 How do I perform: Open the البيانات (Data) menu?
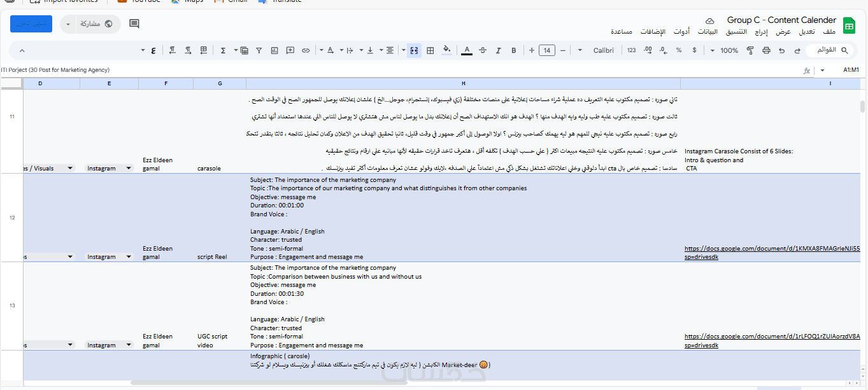[x=708, y=32]
